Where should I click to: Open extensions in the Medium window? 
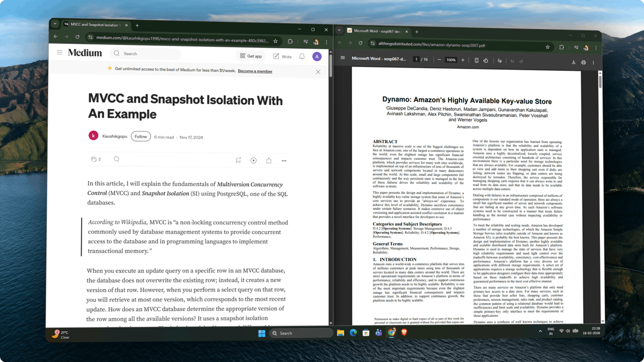point(290,41)
